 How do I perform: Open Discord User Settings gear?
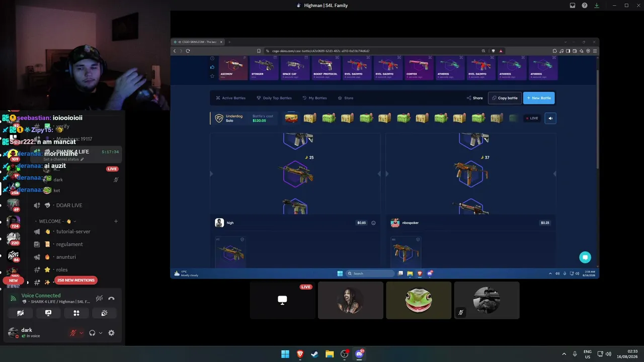(111, 333)
